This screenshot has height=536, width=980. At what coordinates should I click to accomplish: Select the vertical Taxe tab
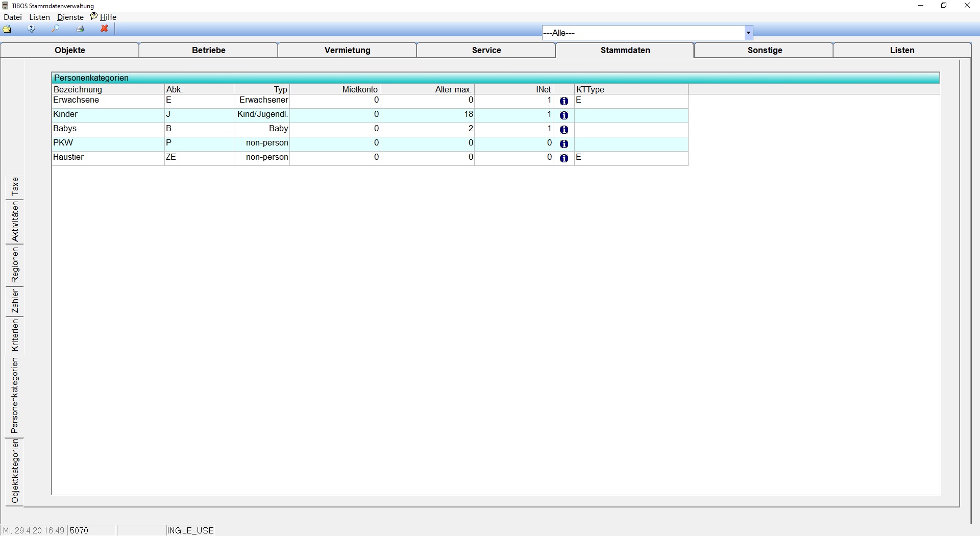(x=15, y=187)
